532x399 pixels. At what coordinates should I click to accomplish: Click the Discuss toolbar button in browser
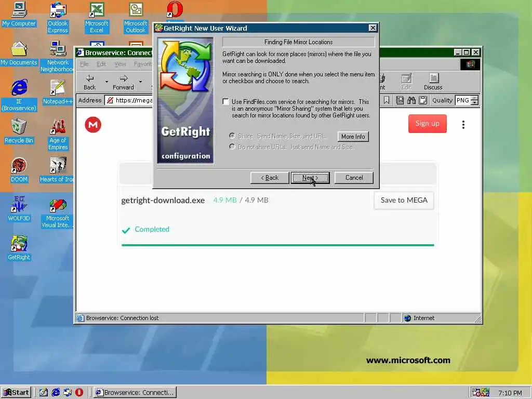433,82
